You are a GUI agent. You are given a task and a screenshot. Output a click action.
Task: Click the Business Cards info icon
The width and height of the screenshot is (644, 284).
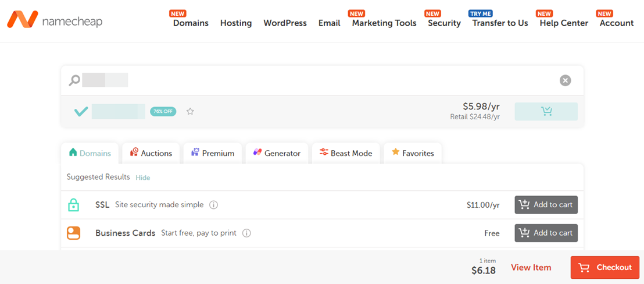246,233
